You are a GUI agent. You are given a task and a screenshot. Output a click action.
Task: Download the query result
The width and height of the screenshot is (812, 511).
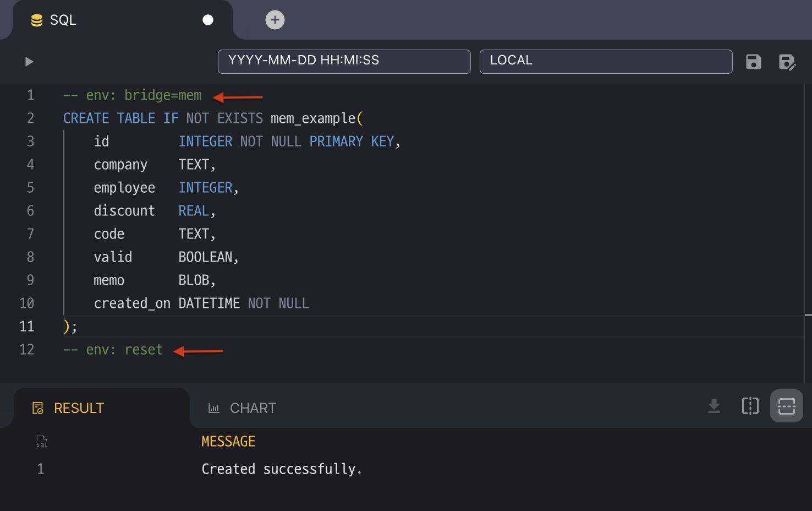click(x=714, y=406)
